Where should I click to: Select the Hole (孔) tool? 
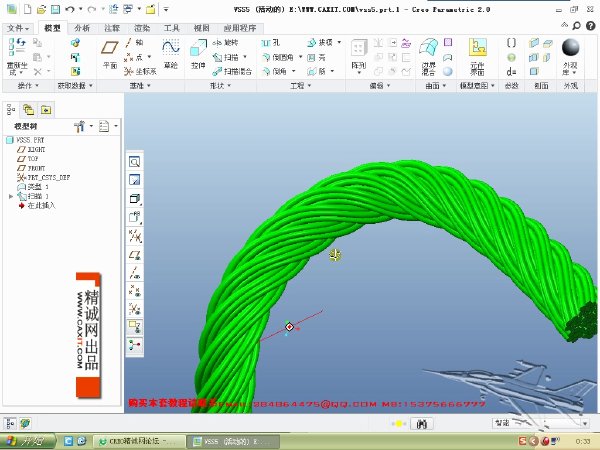(271, 42)
